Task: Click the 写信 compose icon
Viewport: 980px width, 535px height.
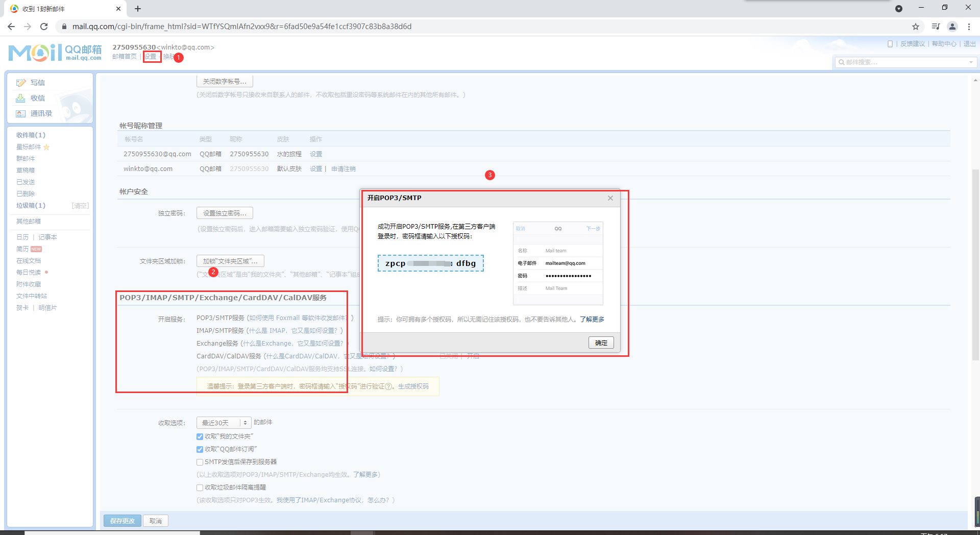Action: 21,83
